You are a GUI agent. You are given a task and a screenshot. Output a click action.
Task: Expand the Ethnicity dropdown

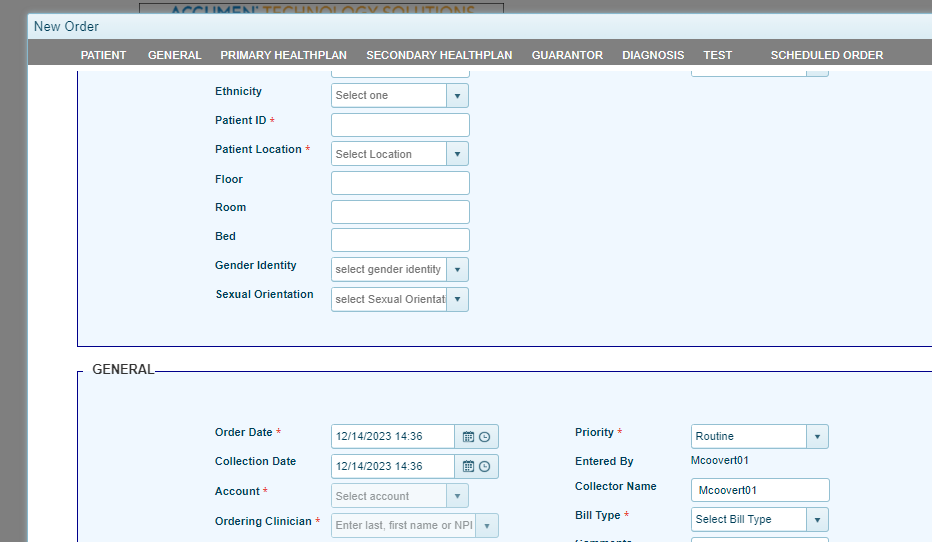pos(457,96)
